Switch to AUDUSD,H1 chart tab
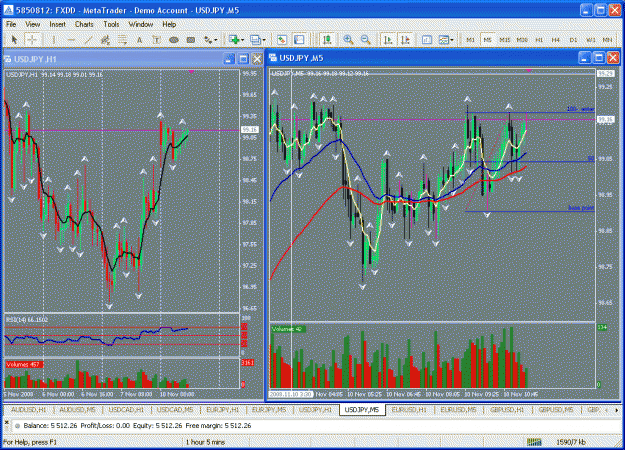The image size is (625, 450). click(28, 410)
